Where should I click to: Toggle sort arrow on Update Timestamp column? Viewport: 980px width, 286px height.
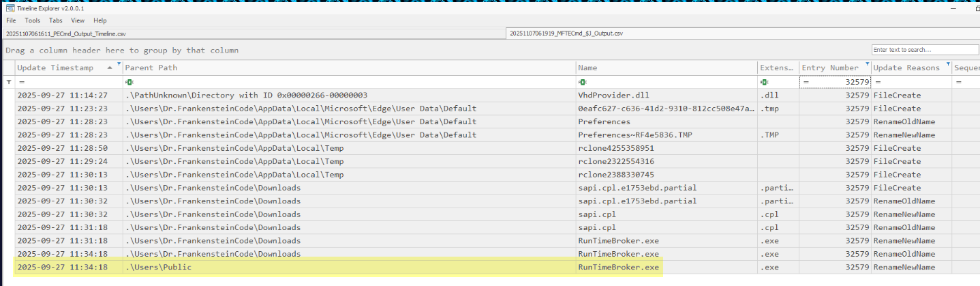[110, 68]
